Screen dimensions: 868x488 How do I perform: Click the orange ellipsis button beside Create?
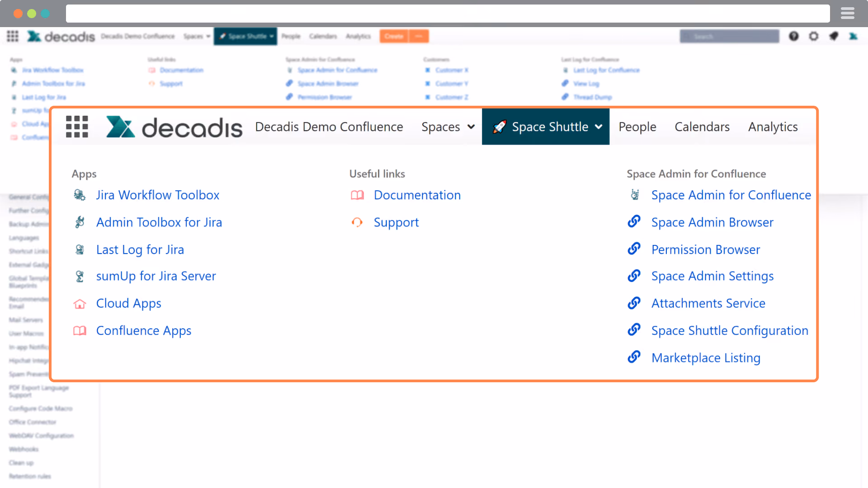click(x=419, y=36)
